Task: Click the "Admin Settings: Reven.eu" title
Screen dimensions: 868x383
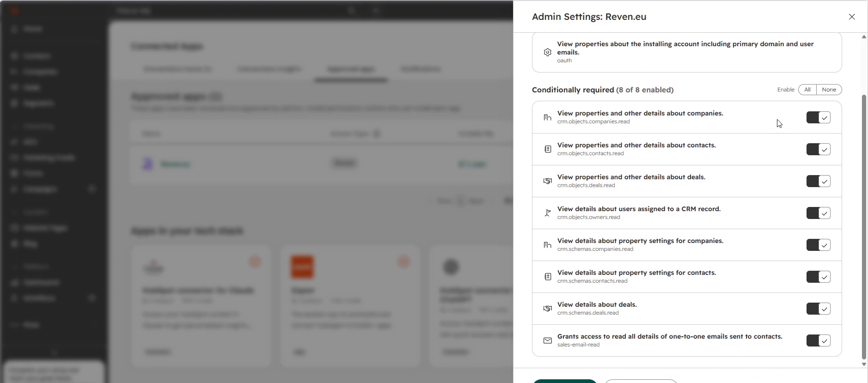Action: point(589,17)
